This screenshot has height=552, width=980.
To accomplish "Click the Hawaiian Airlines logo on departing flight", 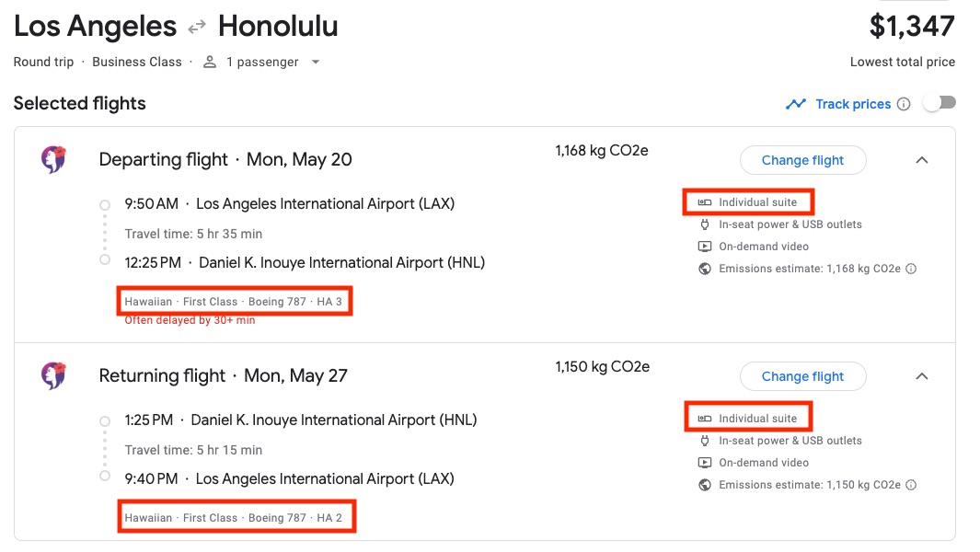I will coord(52,158).
